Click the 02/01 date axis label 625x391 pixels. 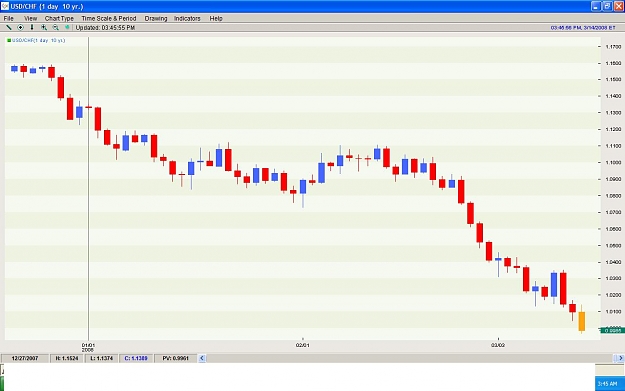point(303,345)
